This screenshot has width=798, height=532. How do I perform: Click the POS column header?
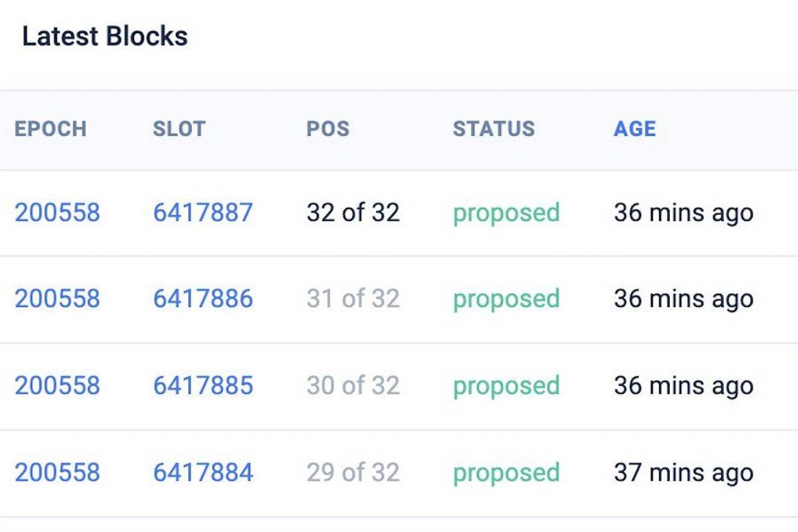click(328, 129)
